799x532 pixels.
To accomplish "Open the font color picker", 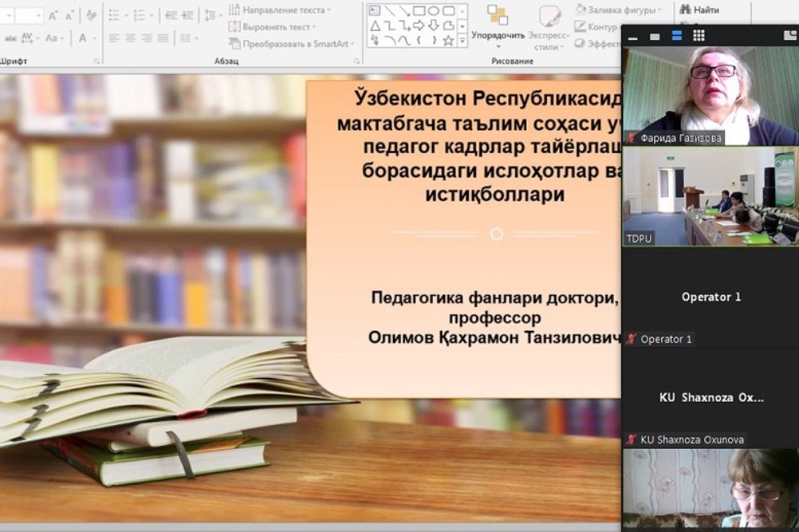I will pos(84,38).
